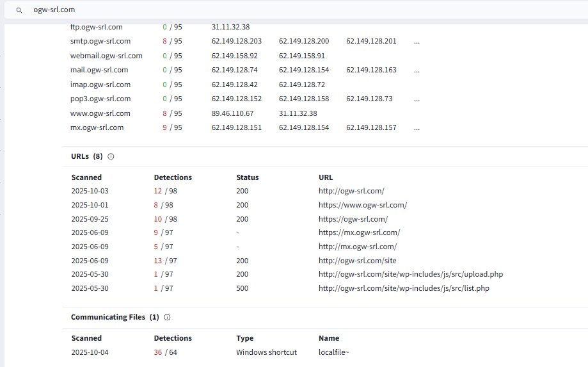This screenshot has height=367, width=588.
Task: Select IP 62.149.128.163
Action: pos(371,70)
